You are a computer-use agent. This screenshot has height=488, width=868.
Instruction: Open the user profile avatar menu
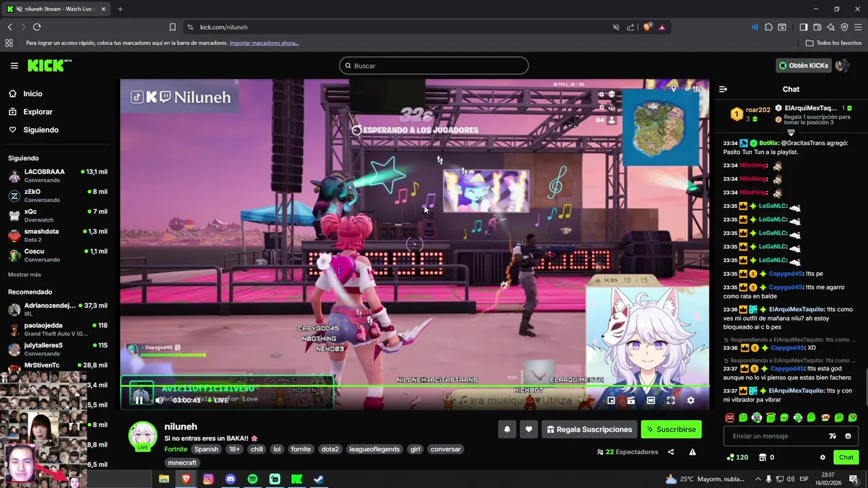click(842, 66)
